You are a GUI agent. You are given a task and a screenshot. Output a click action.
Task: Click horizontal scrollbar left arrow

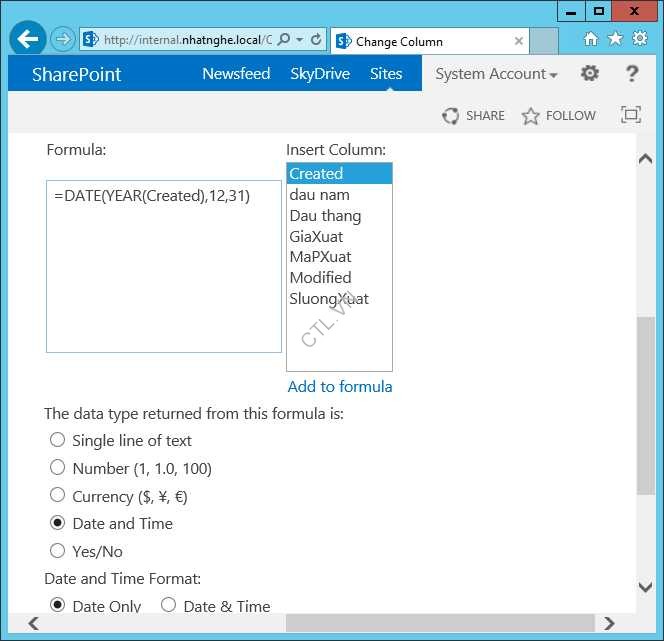(x=33, y=623)
